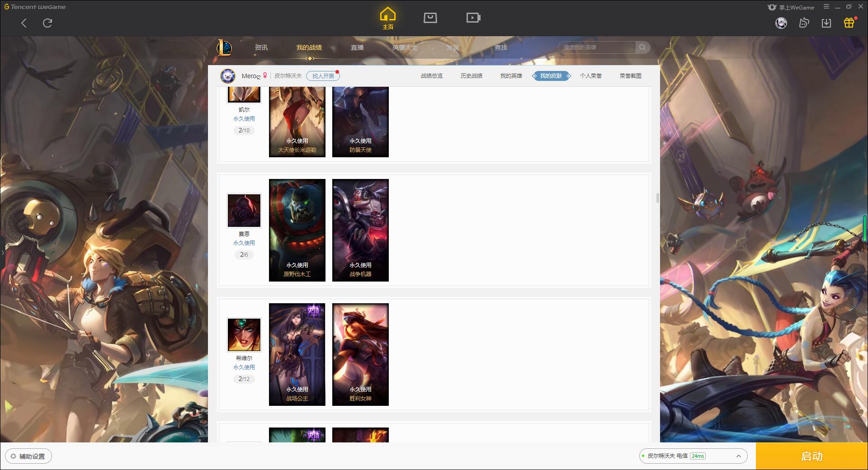
Task: Click the 2/6 skin count under 赛恩
Action: (244, 255)
